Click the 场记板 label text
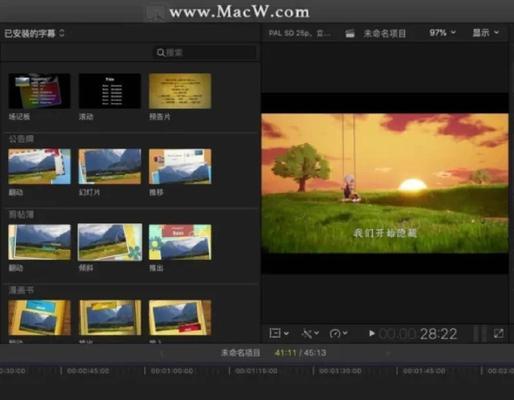This screenshot has height=400, width=514. (x=19, y=116)
